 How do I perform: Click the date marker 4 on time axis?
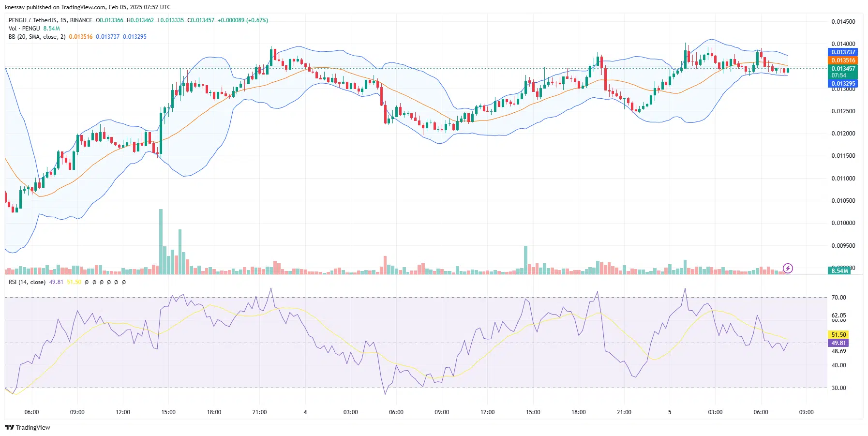pos(305,412)
